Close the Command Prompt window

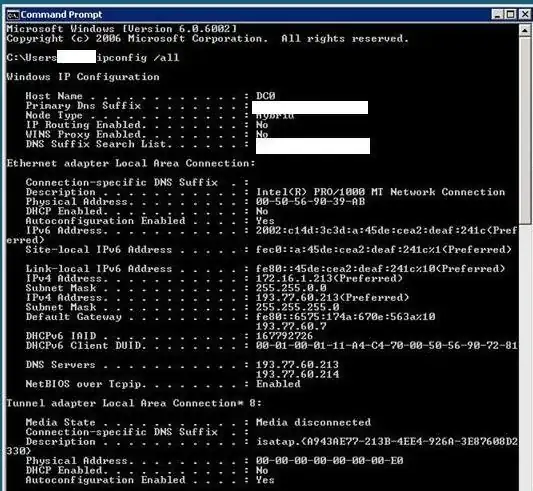tap(525, 14)
